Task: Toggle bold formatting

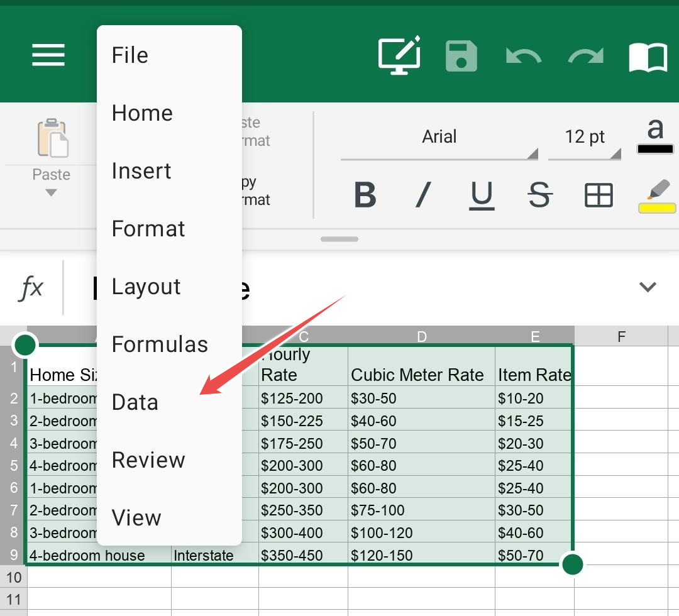Action: click(x=365, y=195)
